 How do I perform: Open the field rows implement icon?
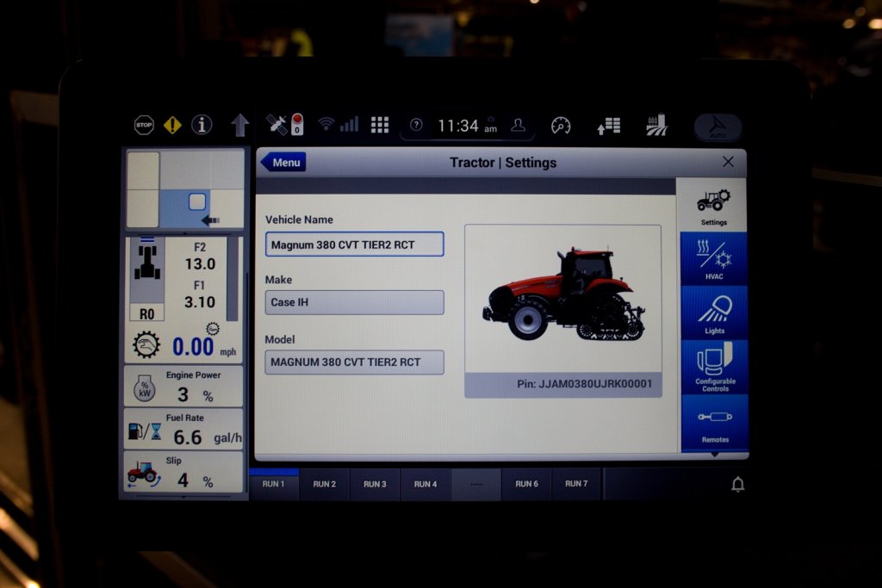[x=656, y=125]
